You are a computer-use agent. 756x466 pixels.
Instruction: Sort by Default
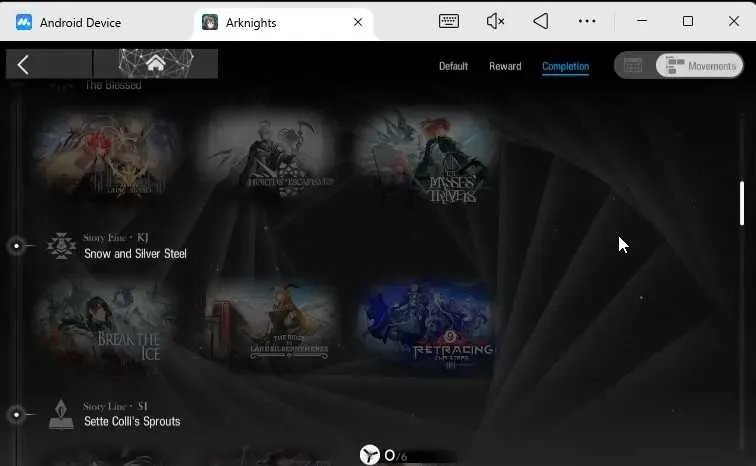pos(453,66)
